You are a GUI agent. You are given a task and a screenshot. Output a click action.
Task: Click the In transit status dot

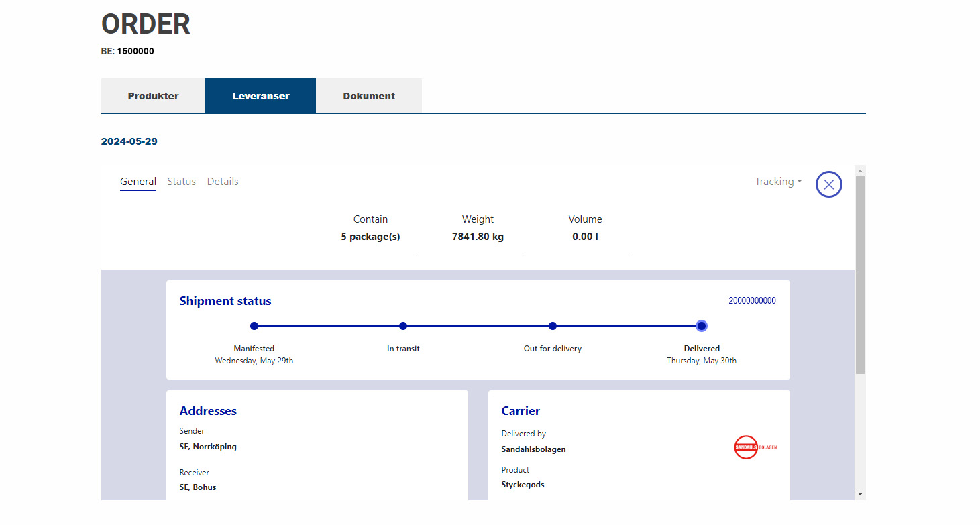(x=403, y=326)
